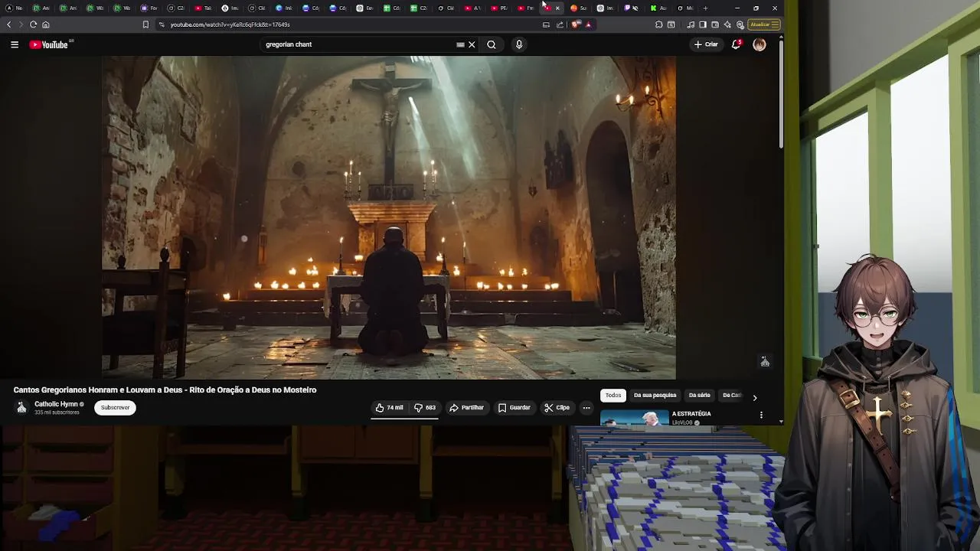This screenshot has height=551, width=980.
Task: Select Da série chip
Action: [x=700, y=396]
